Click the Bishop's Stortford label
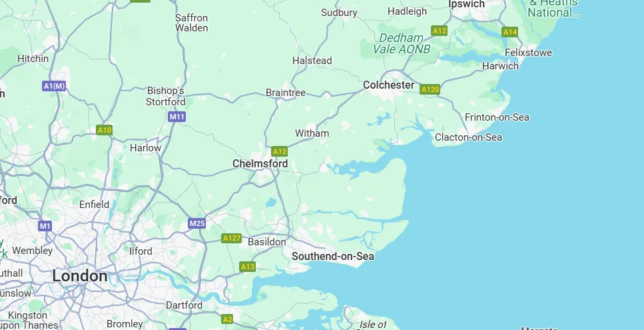The height and width of the screenshot is (330, 644). click(x=166, y=96)
